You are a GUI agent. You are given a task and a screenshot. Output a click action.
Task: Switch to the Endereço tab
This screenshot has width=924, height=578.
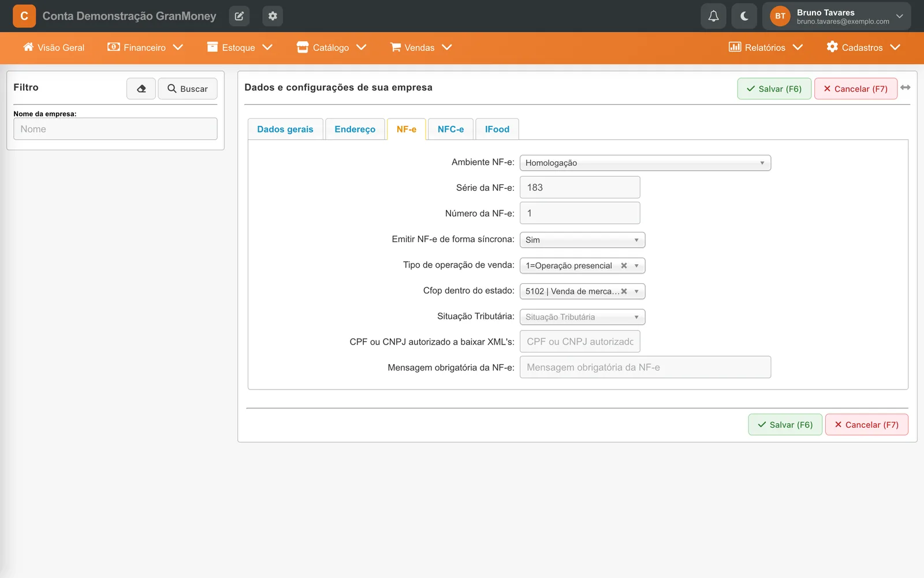click(355, 129)
